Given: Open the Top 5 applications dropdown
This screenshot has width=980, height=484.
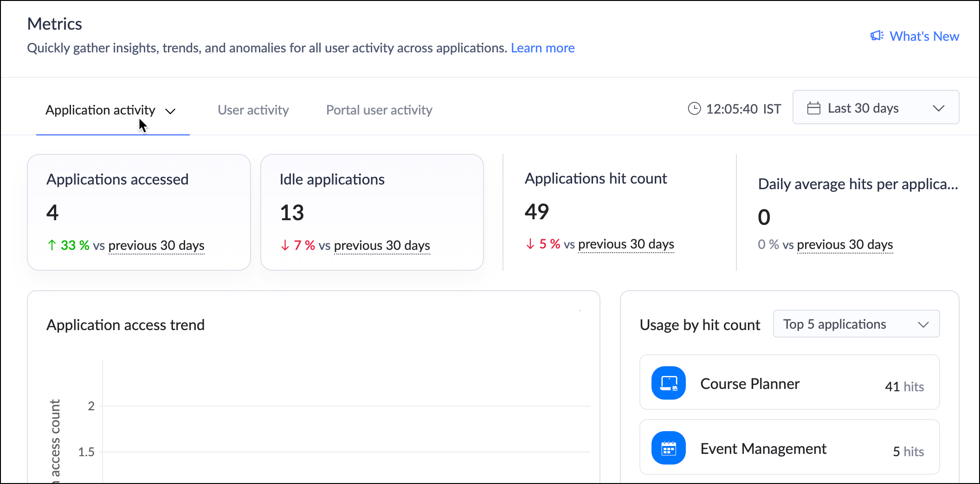Looking at the screenshot, I should click(856, 324).
